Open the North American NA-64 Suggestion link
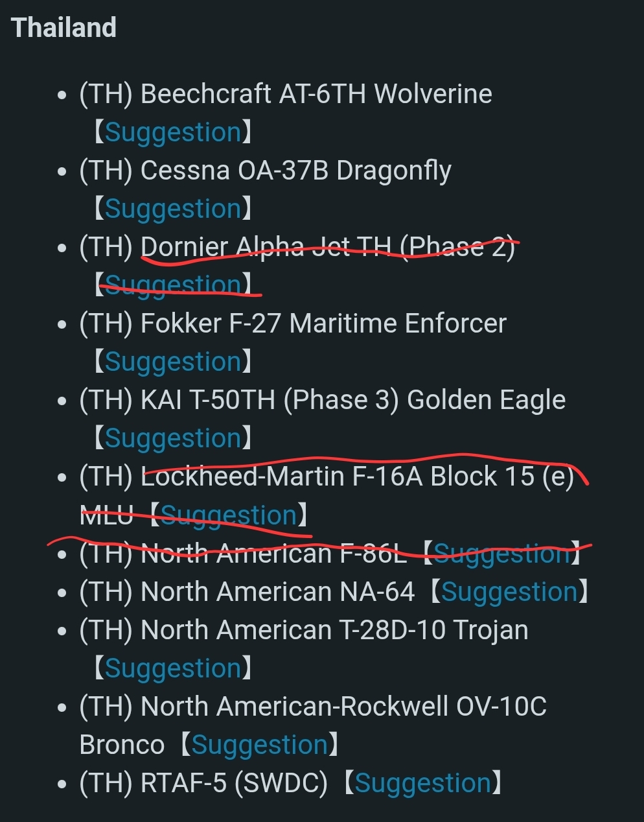 [510, 592]
